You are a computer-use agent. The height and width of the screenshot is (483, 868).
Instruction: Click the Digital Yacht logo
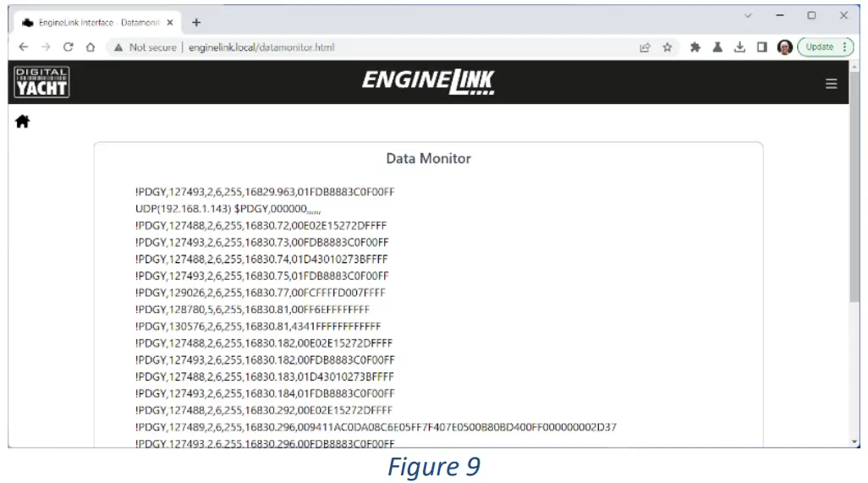coord(41,82)
